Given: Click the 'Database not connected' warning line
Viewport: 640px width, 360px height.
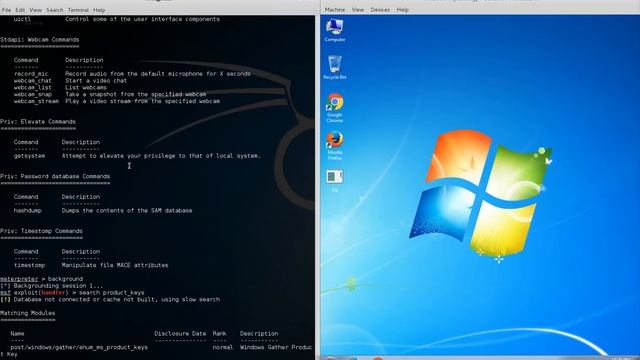Looking at the screenshot, I should click(110, 300).
